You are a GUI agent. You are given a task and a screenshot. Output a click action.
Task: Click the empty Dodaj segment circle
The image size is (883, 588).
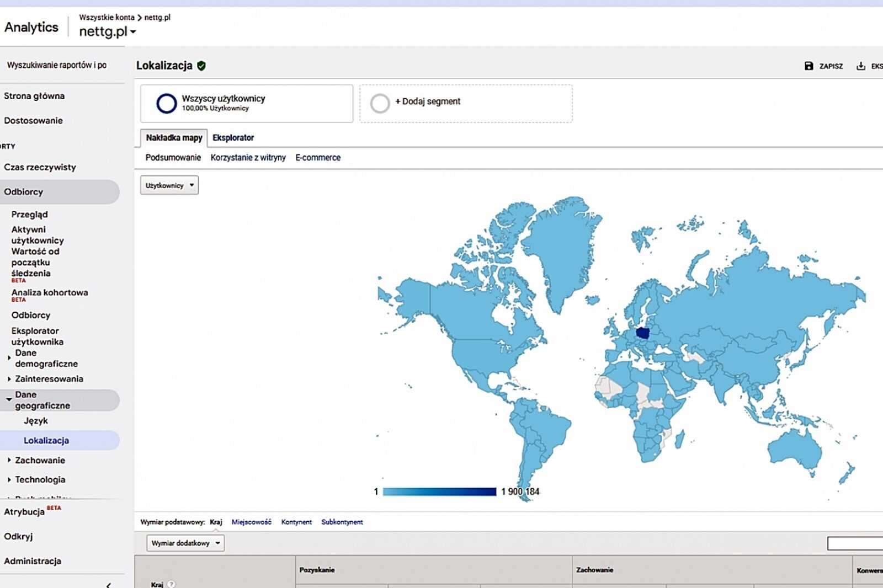coord(380,103)
